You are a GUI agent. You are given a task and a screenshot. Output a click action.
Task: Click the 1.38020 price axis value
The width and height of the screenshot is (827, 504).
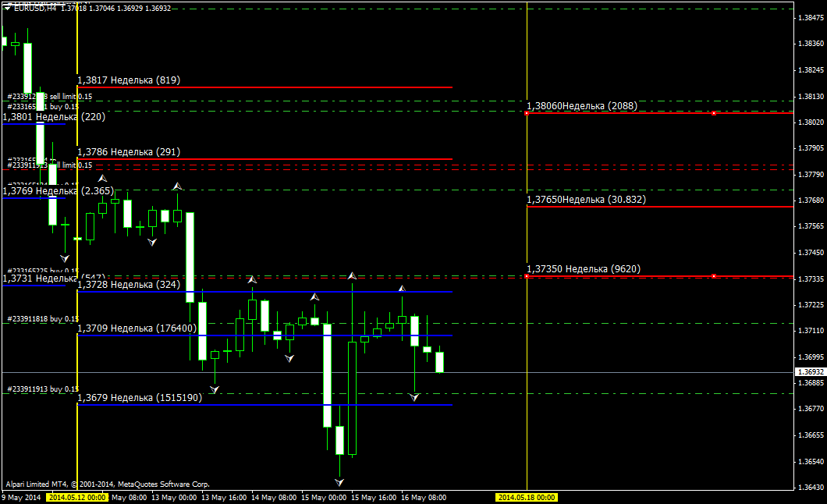click(x=811, y=122)
